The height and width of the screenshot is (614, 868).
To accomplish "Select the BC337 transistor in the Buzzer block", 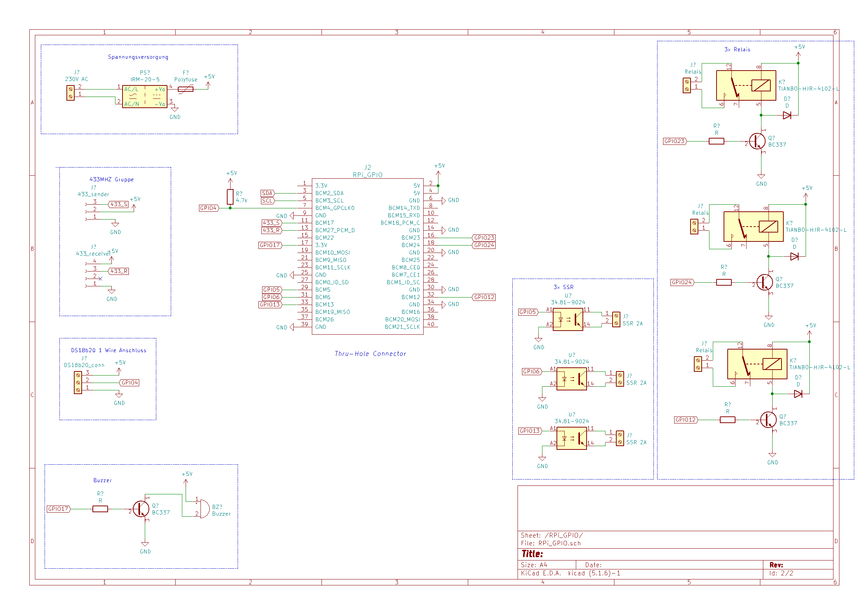I will (x=141, y=509).
